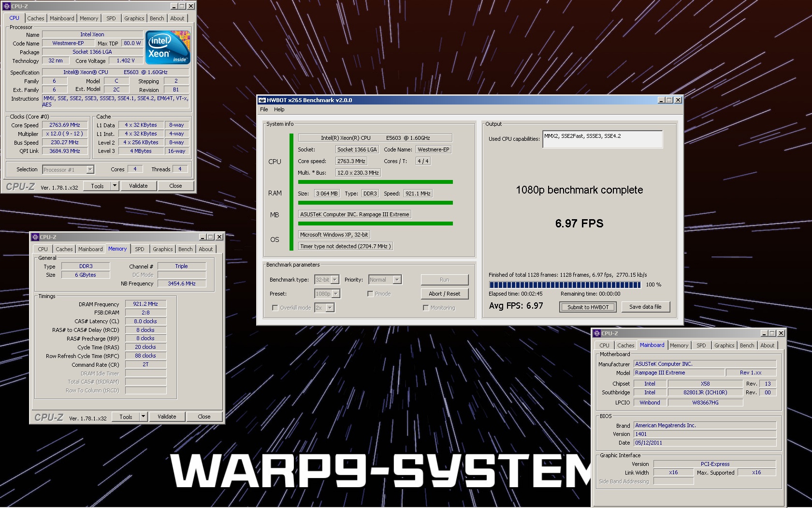
Task: Click the Core Speed 2763.69 MHz field
Action: 65,125
